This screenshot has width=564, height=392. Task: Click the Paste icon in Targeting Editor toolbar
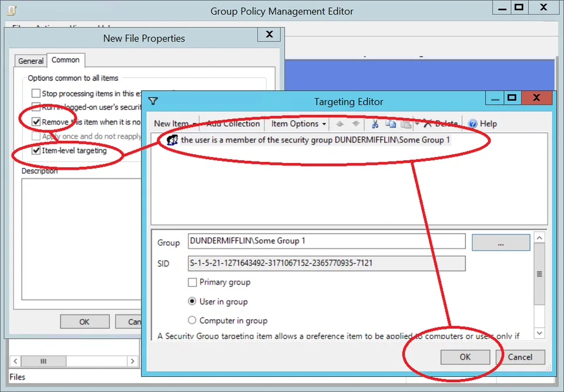[x=406, y=124]
